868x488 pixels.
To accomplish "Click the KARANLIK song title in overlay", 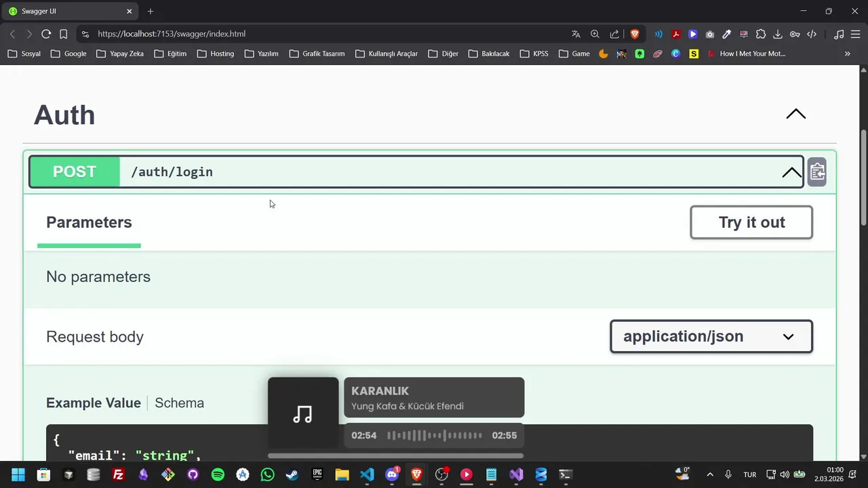I will (380, 391).
